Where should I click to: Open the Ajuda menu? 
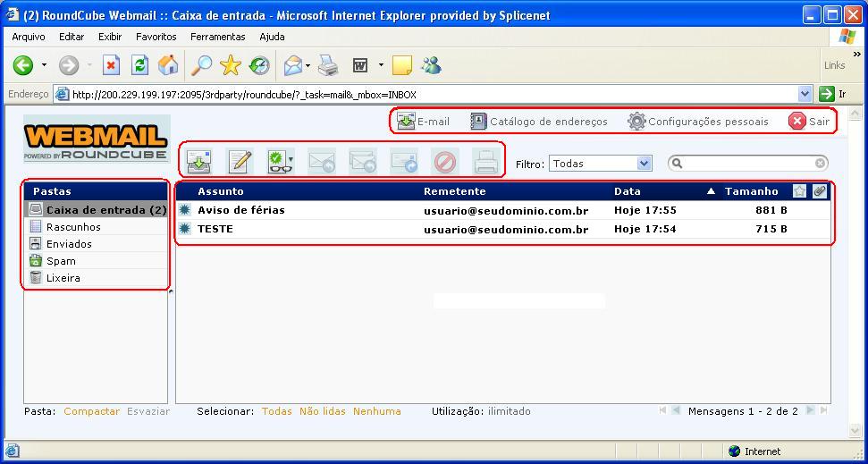pyautogui.click(x=272, y=37)
